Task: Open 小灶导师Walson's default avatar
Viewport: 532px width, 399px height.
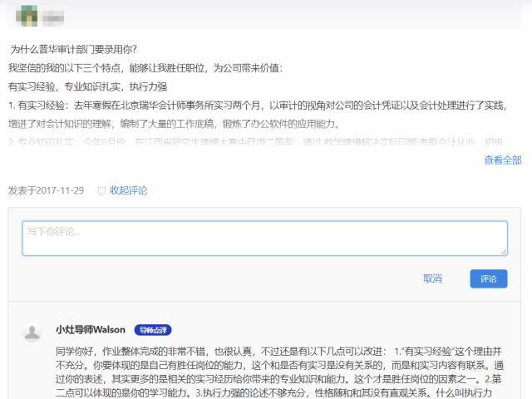Action: [x=32, y=332]
